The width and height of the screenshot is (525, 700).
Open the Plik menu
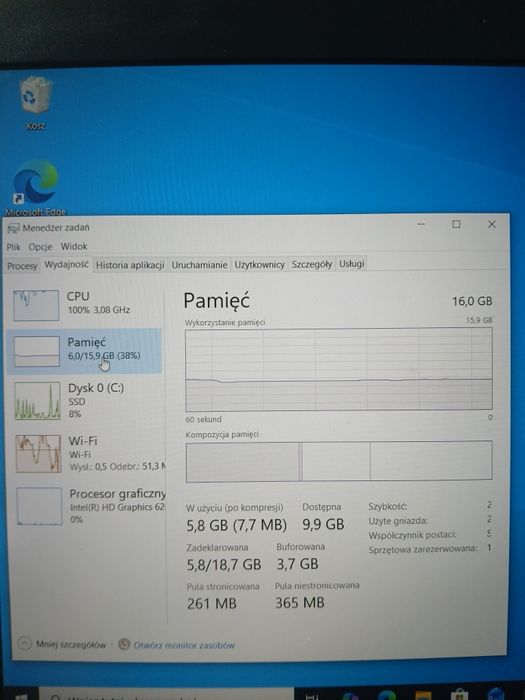[x=14, y=247]
